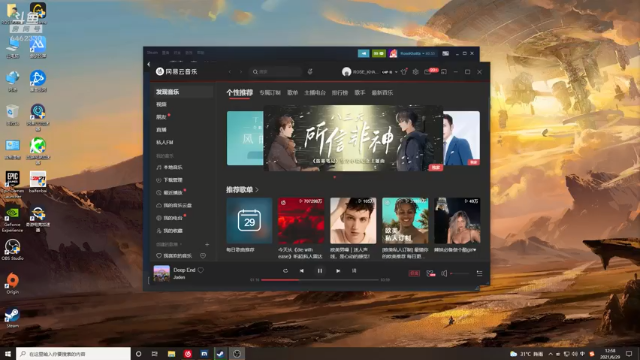Switch to the 排行榜 tab

tap(340, 93)
